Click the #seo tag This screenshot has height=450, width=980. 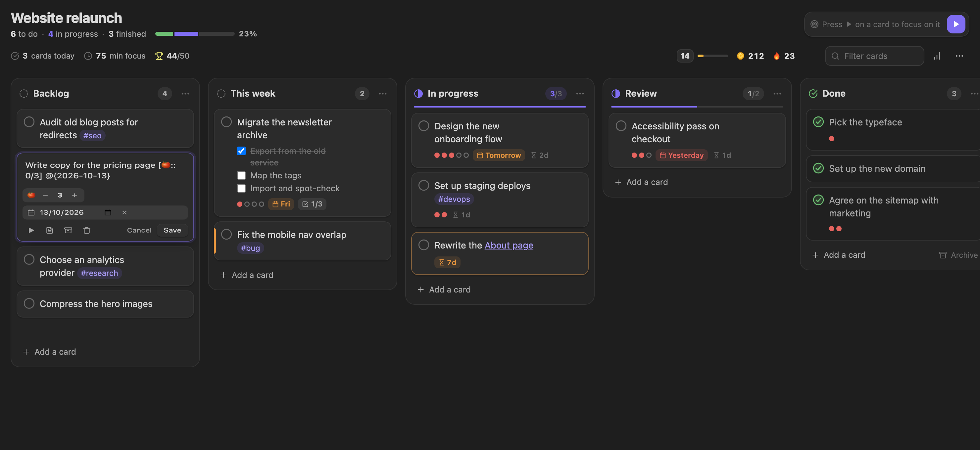(x=92, y=136)
